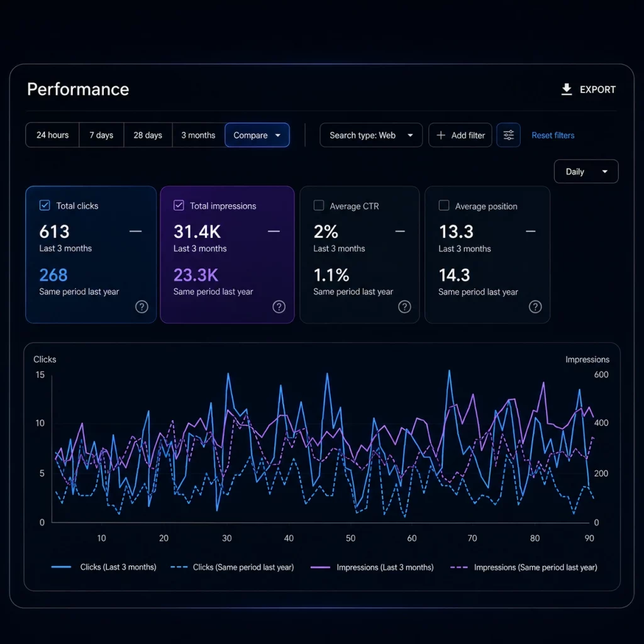
Task: Select the 24 hours date tab
Action: point(53,135)
